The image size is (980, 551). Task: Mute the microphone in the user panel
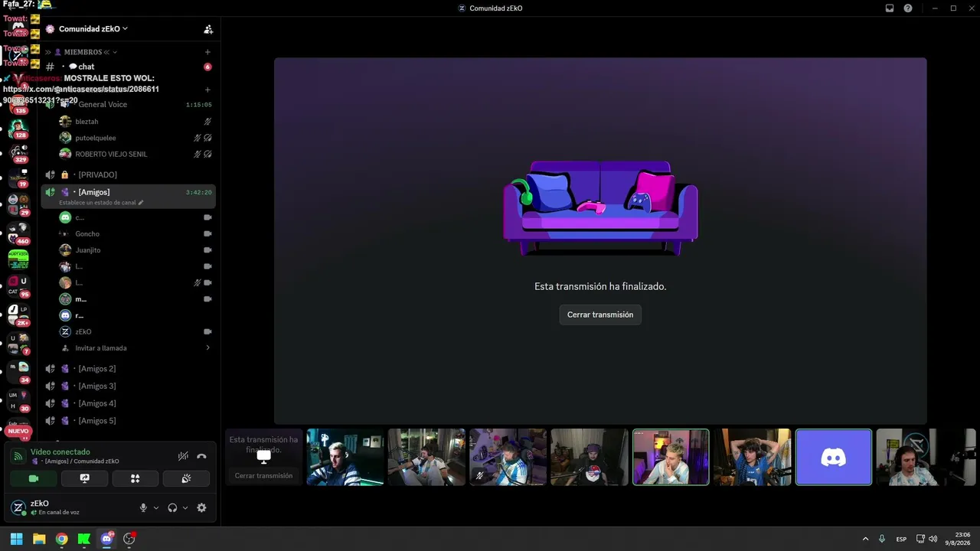(143, 507)
